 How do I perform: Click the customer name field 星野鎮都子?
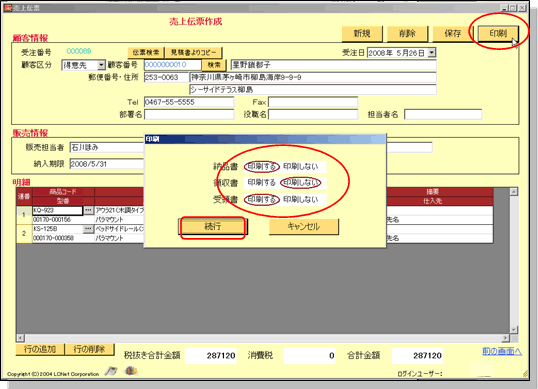pyautogui.click(x=334, y=65)
